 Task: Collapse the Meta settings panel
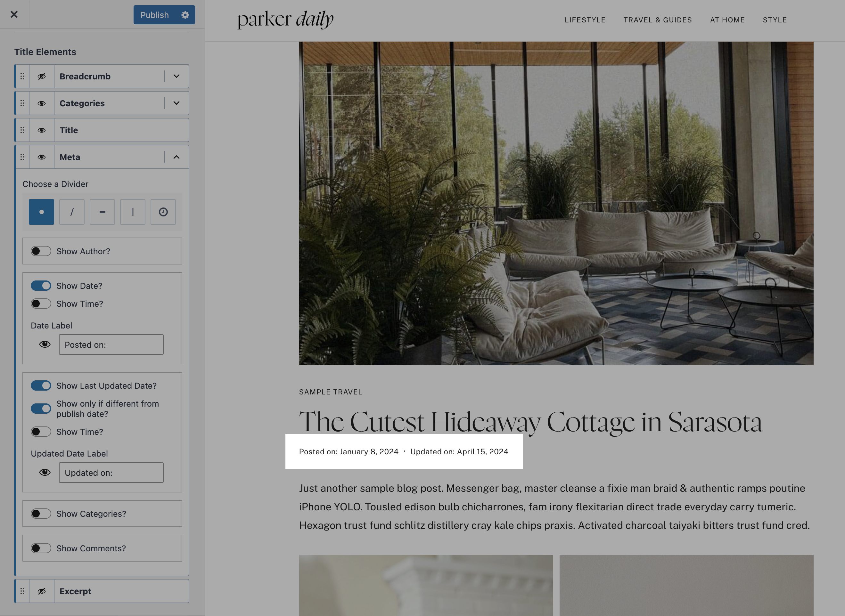176,157
